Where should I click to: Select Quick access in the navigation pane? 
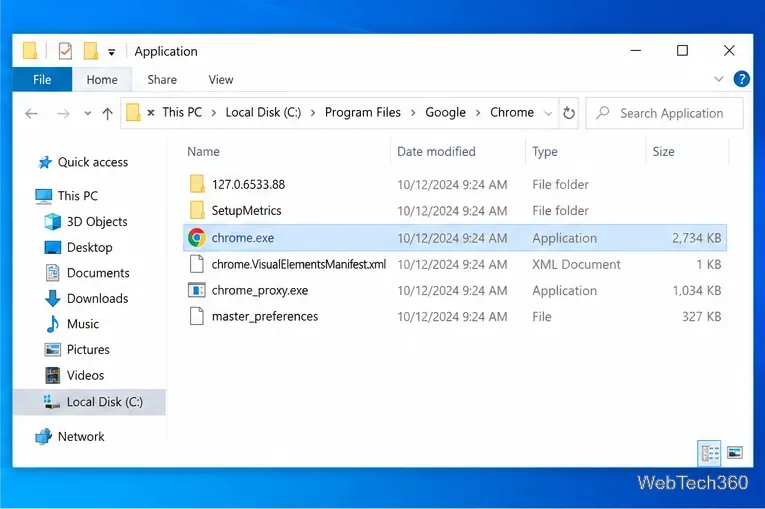pyautogui.click(x=93, y=162)
